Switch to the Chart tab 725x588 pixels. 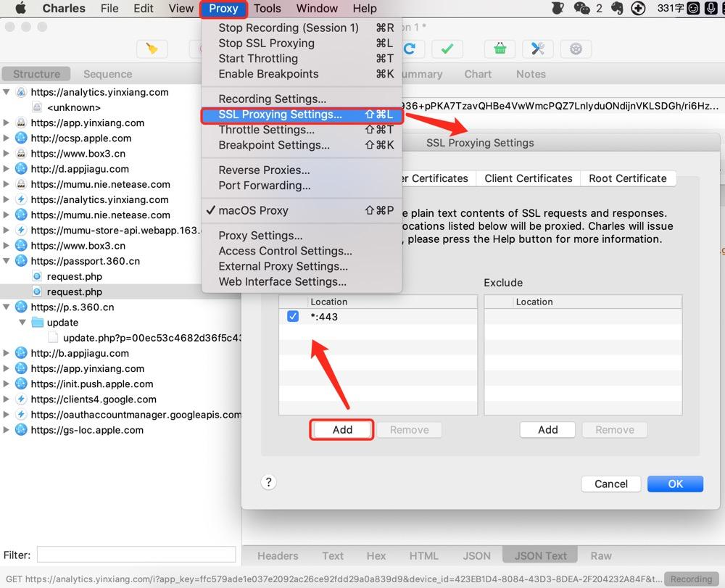click(x=478, y=74)
